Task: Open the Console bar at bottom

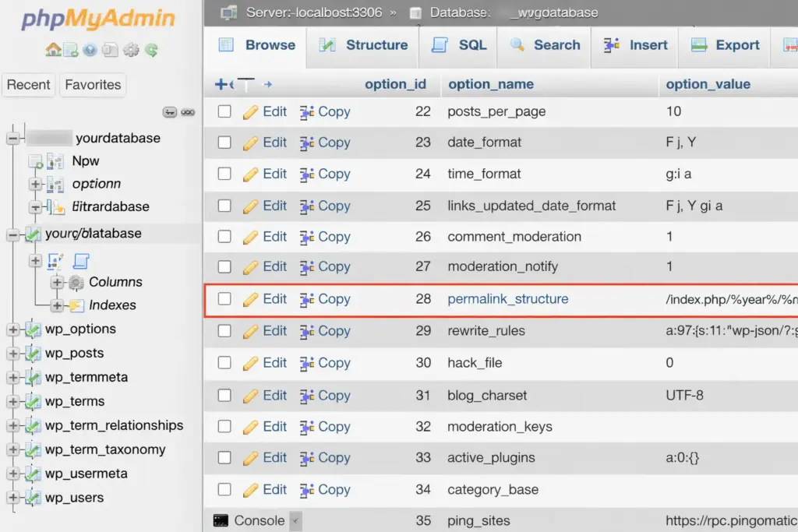Action: pyautogui.click(x=249, y=520)
